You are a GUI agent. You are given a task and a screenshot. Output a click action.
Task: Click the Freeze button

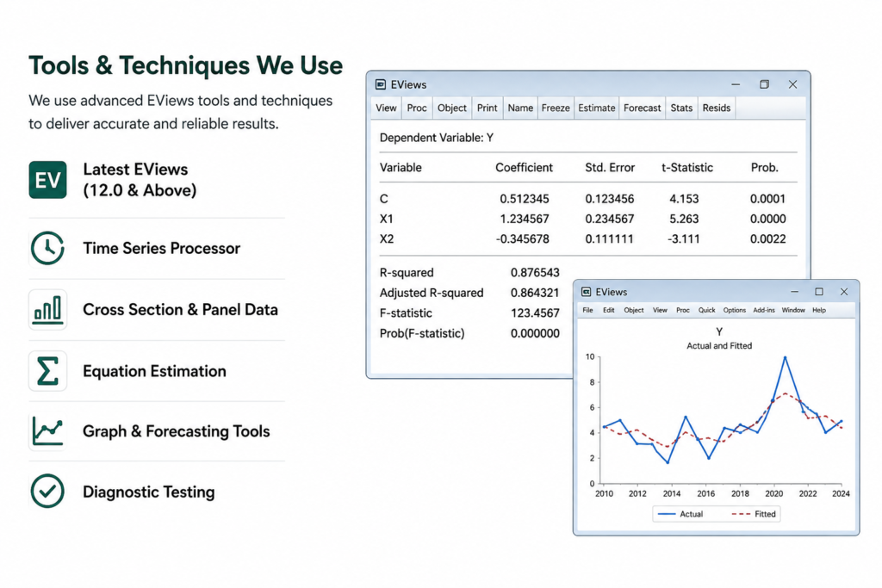coord(556,108)
